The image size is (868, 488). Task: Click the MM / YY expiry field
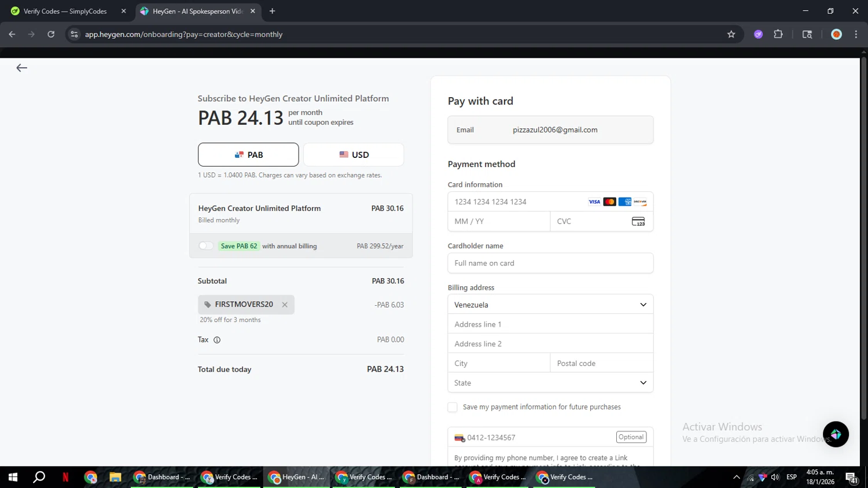(x=499, y=221)
